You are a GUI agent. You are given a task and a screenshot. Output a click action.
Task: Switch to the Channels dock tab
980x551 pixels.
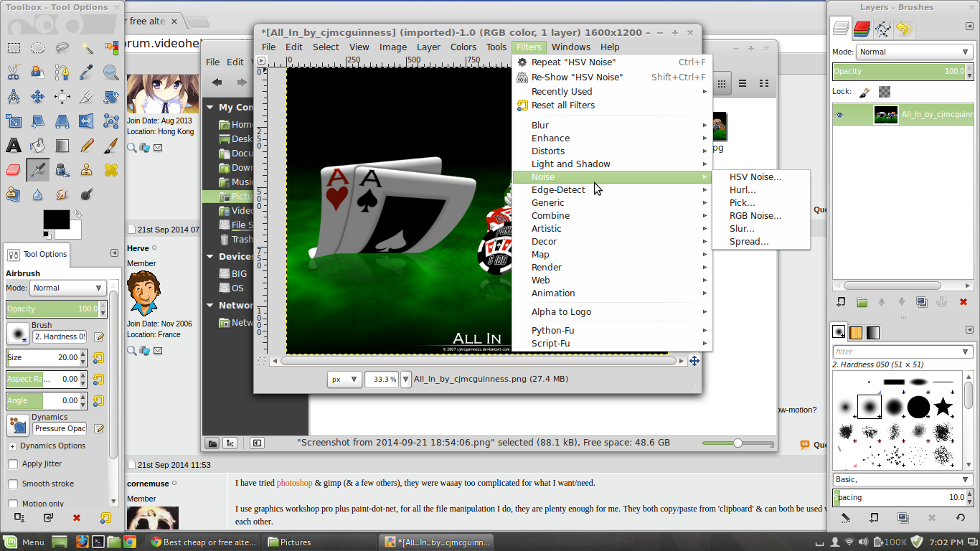[862, 29]
